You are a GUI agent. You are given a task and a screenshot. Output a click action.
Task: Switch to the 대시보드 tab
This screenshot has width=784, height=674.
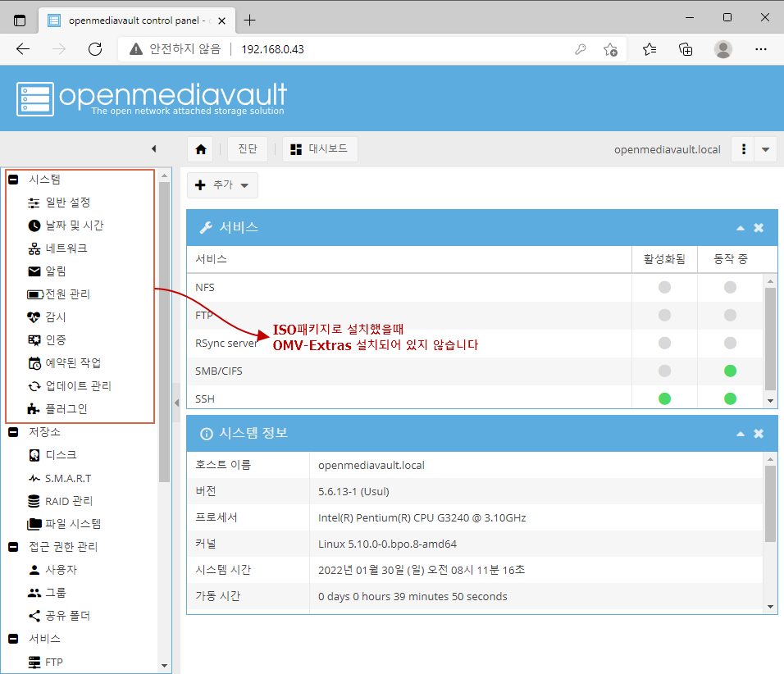tap(320, 149)
